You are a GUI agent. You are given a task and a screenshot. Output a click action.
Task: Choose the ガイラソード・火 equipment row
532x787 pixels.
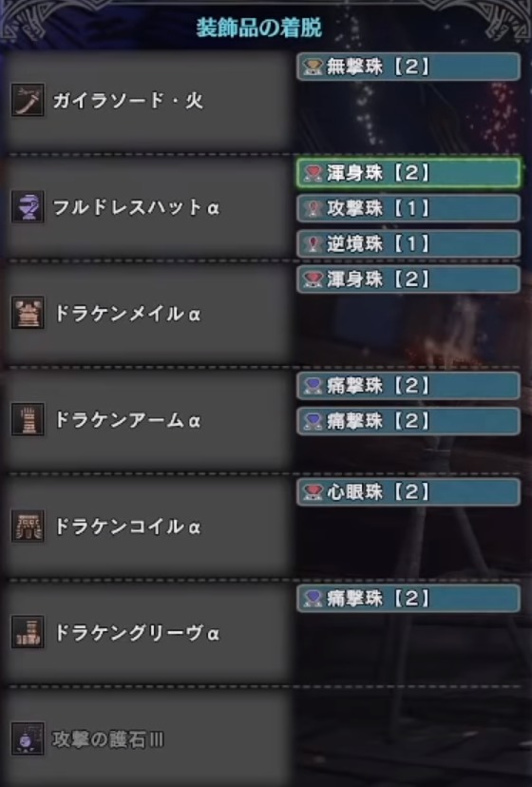click(148, 101)
